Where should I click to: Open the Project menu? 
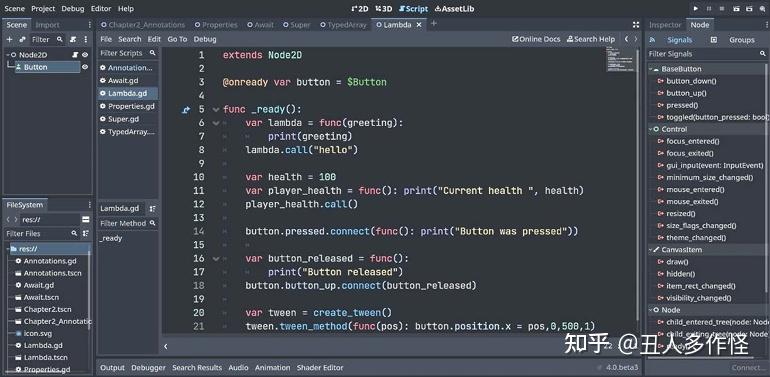point(43,8)
